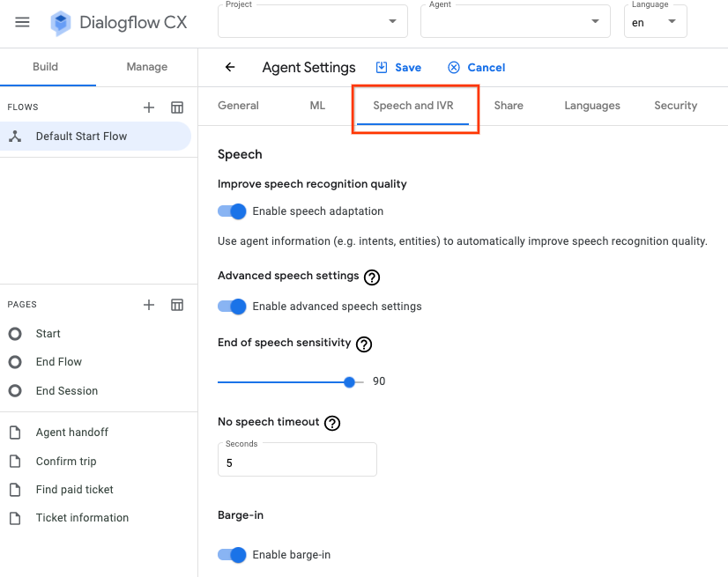Open the End Session page

67,391
